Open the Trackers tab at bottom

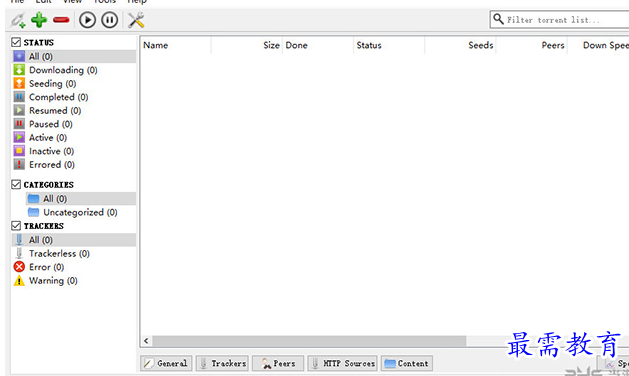(x=222, y=364)
